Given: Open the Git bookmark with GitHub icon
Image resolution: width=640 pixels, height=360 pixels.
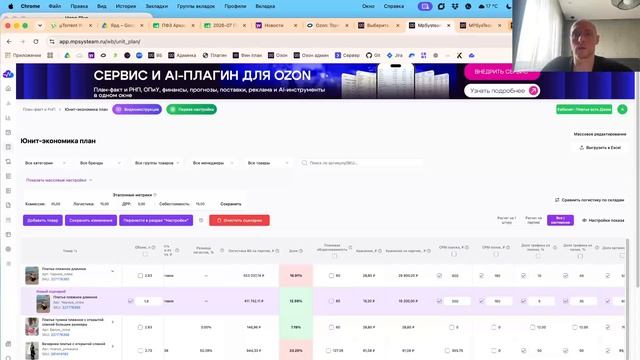Looking at the screenshot, I should (373, 55).
